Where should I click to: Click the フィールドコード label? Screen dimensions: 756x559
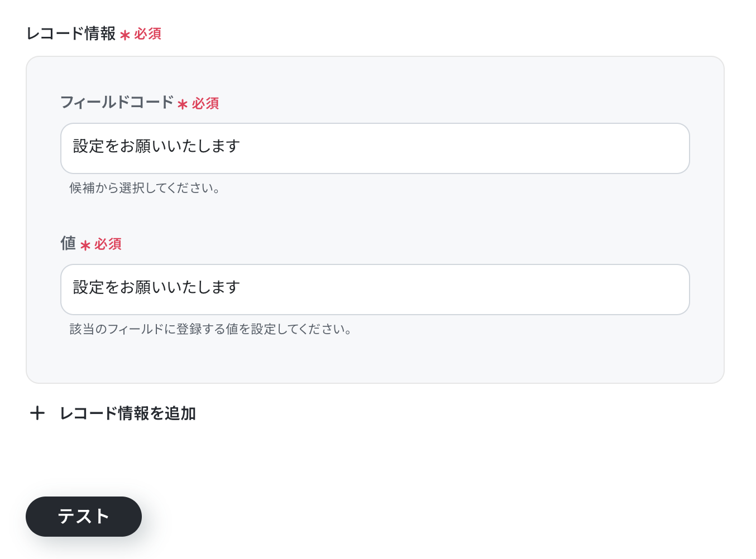pos(117,102)
